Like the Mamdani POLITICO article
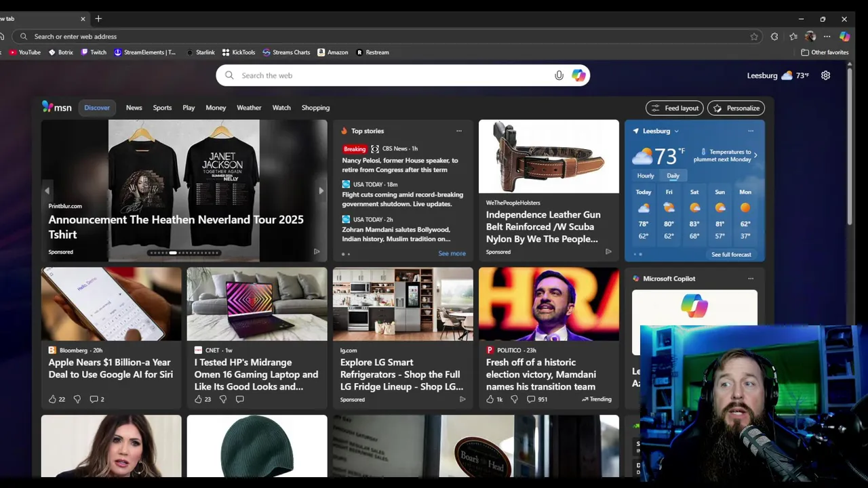 click(x=490, y=399)
